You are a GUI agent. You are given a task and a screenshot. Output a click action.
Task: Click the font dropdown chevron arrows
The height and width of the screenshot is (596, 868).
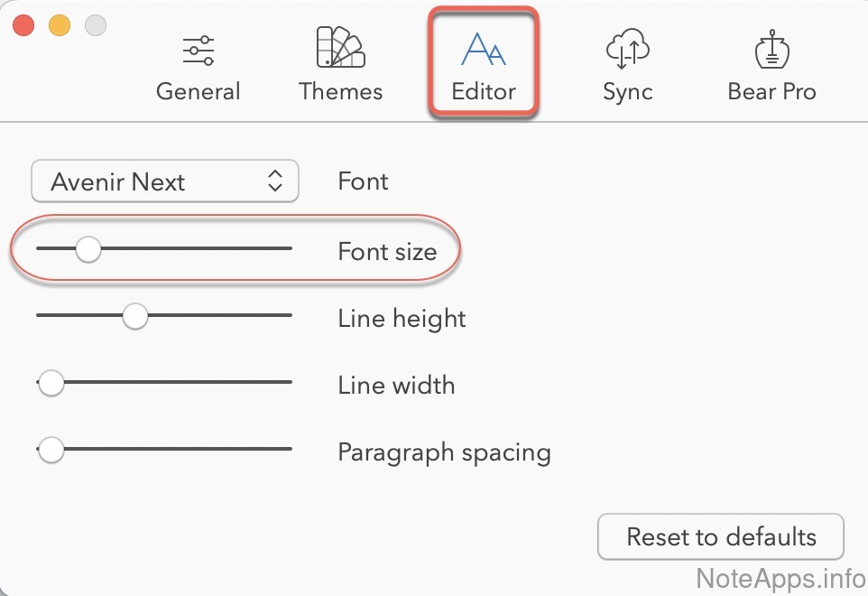[276, 182]
